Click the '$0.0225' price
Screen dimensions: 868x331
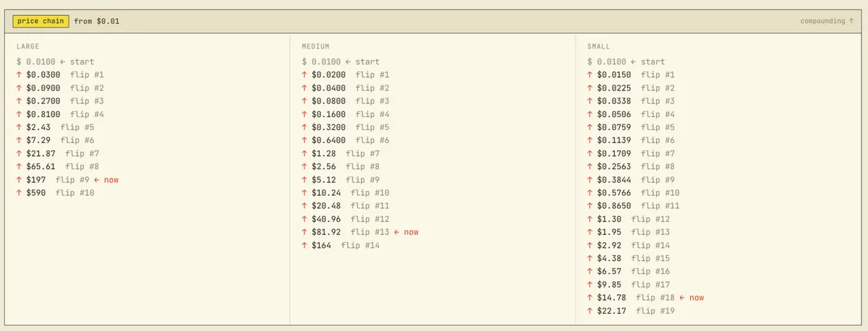pyautogui.click(x=614, y=87)
